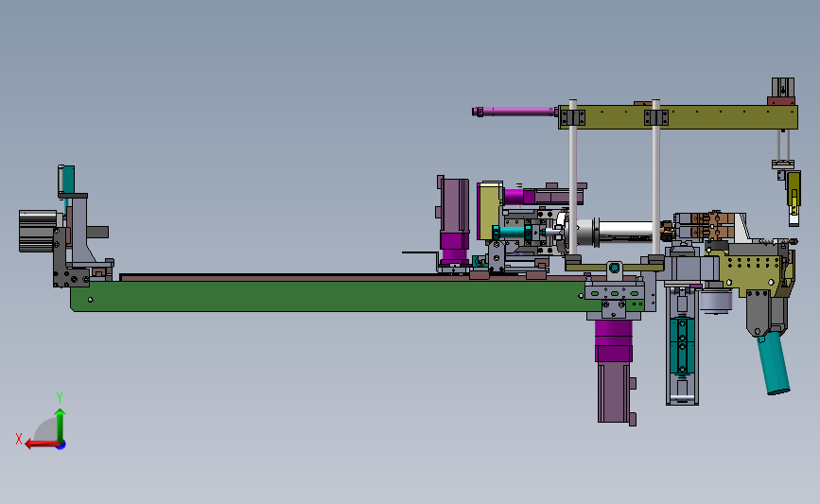Select the yellow-olive block left of the center assembly
The height and width of the screenshot is (504, 820).
pos(490,211)
